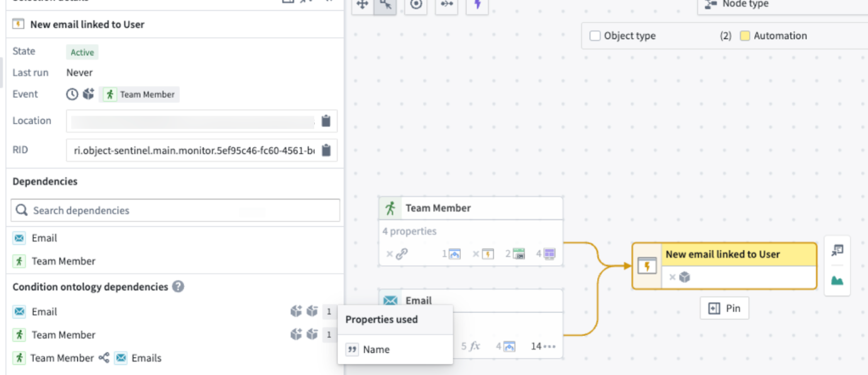Click the Active state badge

tap(82, 52)
